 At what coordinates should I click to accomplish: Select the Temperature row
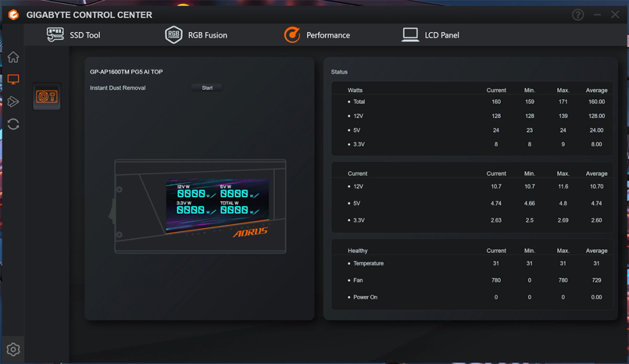[472, 263]
